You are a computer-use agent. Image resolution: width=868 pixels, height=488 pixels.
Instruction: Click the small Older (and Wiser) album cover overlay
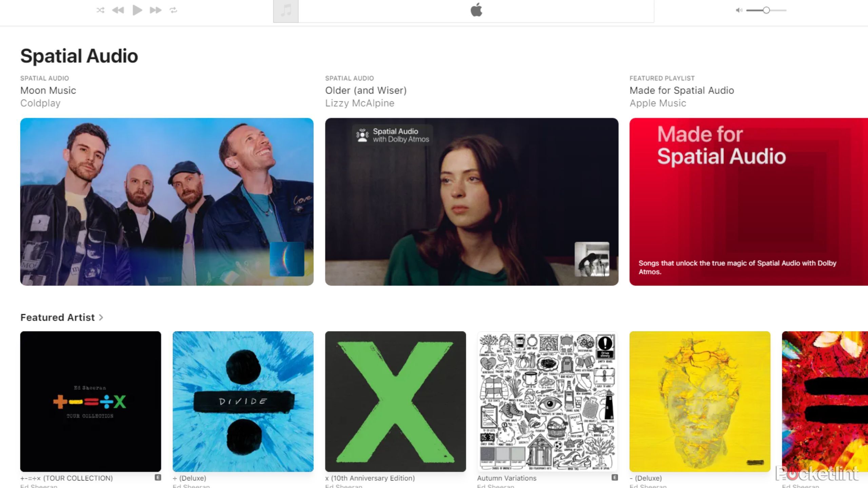pyautogui.click(x=592, y=259)
